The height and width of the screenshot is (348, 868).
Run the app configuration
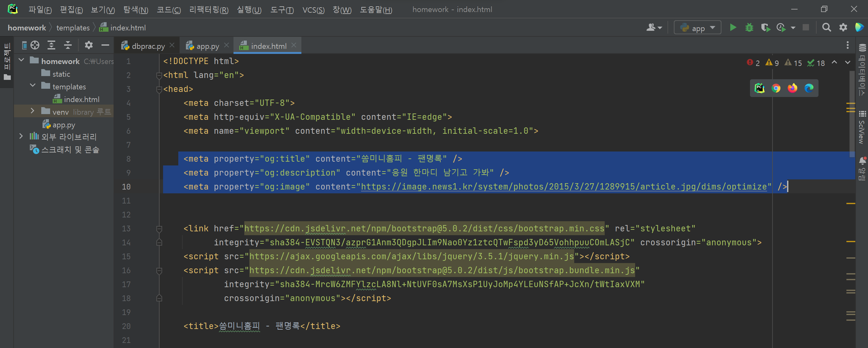733,28
